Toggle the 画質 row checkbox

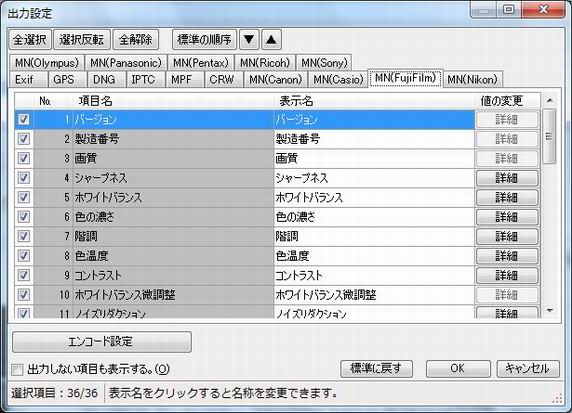click(x=24, y=158)
